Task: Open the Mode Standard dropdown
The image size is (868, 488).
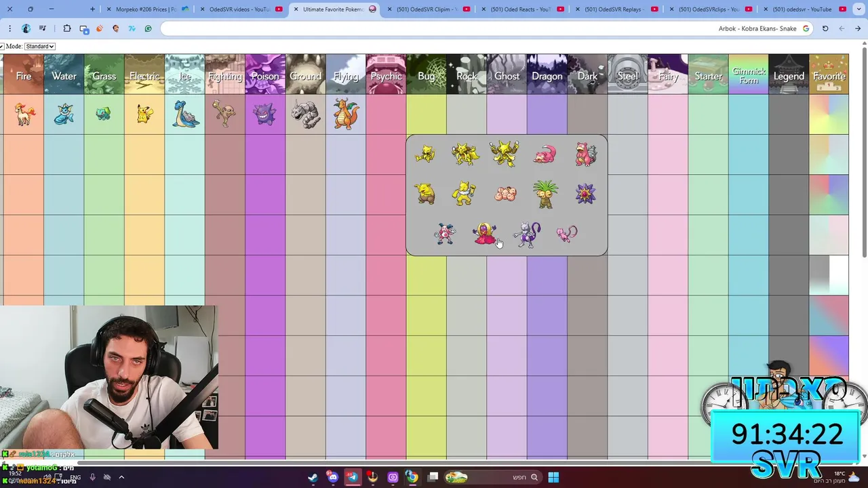Action: click(x=40, y=46)
